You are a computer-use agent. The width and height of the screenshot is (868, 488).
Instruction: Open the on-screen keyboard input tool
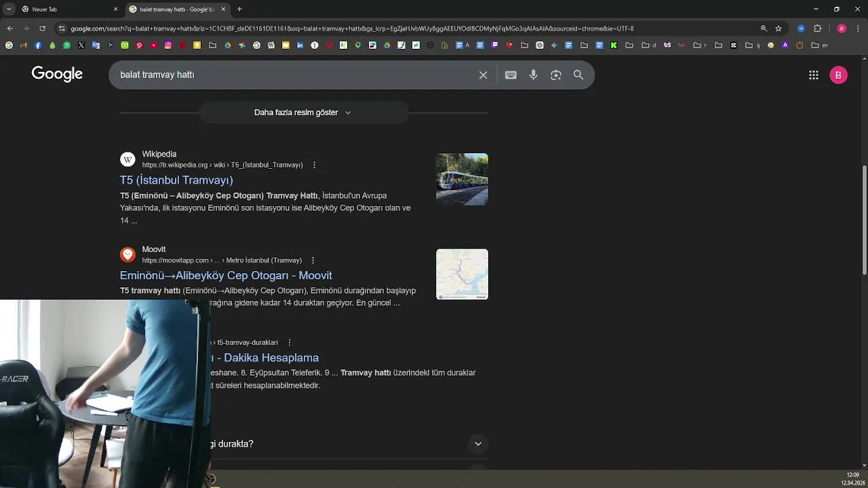[511, 75]
